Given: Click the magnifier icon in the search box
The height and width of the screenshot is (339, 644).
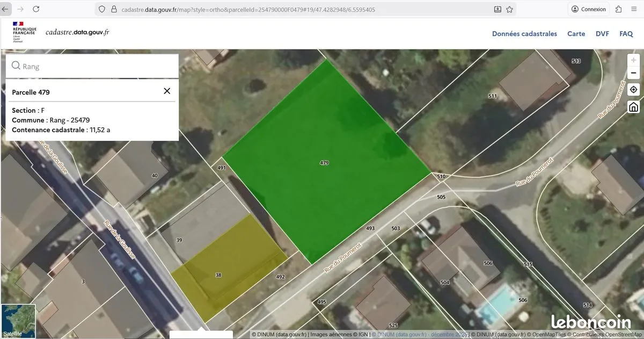Looking at the screenshot, I should tap(16, 66).
